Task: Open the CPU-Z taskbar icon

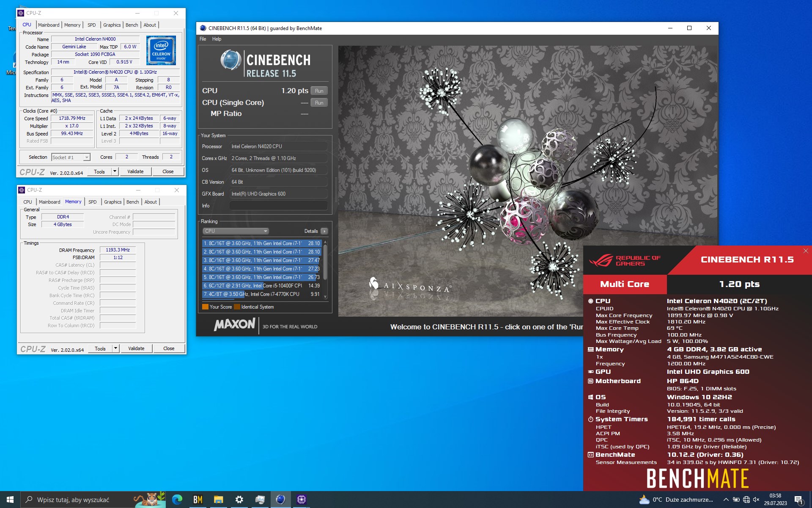Action: (301, 500)
